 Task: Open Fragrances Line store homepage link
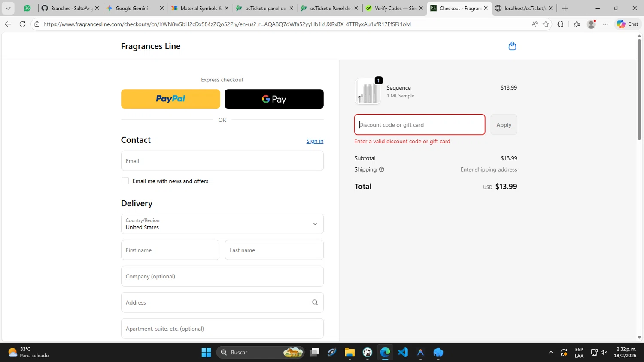pos(151,46)
